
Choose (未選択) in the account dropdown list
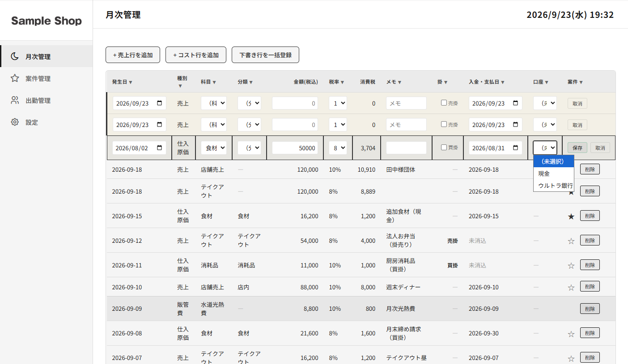pyautogui.click(x=553, y=161)
